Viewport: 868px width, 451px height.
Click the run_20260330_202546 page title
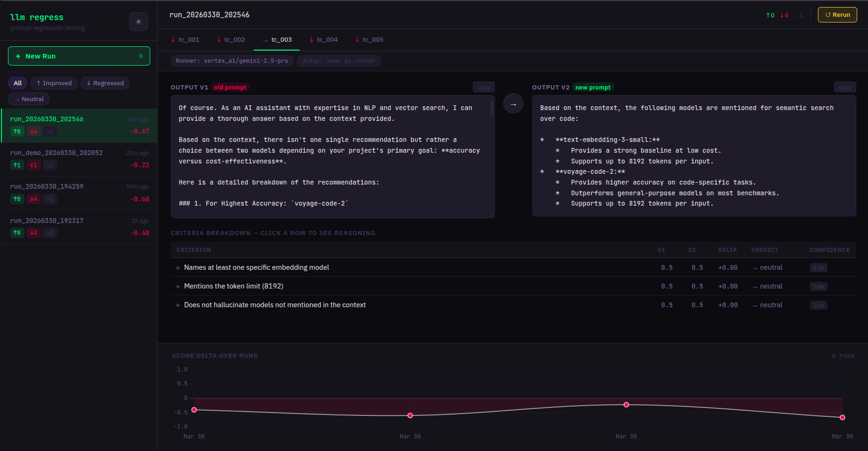tap(209, 15)
